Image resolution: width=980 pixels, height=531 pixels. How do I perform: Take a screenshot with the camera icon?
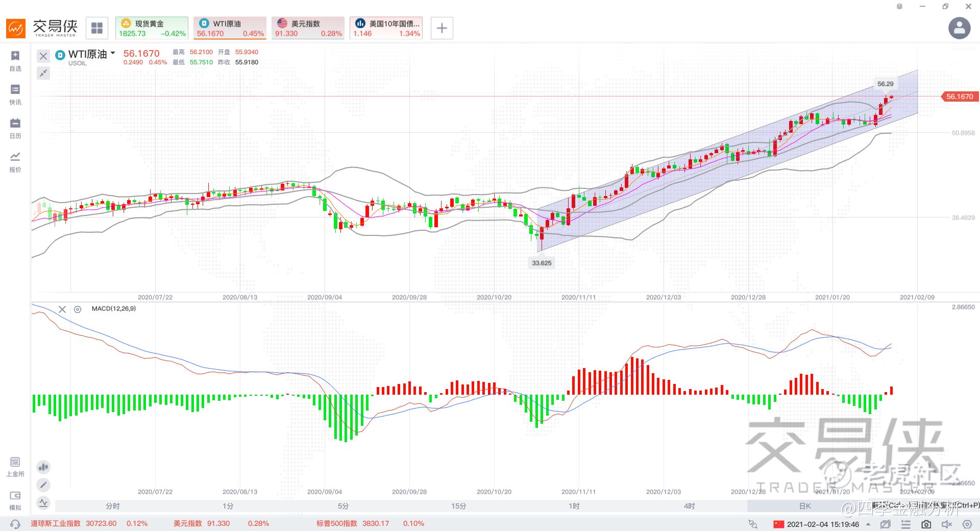(926, 524)
